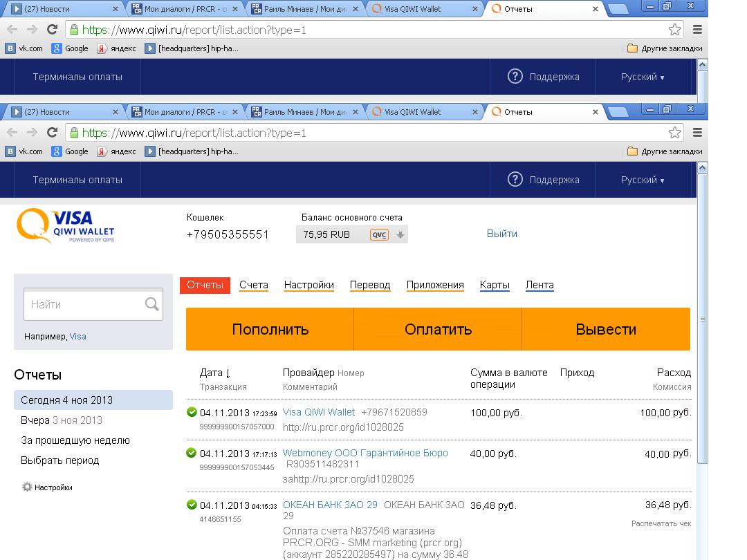Open the яндекс bookmark in the lower browser window
Screen dimensions: 747x560
116,151
